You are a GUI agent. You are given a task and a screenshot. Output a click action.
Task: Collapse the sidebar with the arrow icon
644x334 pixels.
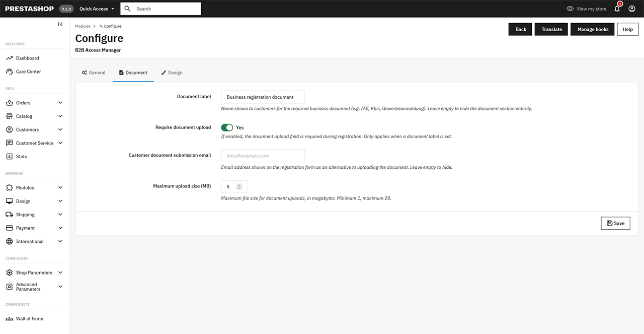pos(60,24)
